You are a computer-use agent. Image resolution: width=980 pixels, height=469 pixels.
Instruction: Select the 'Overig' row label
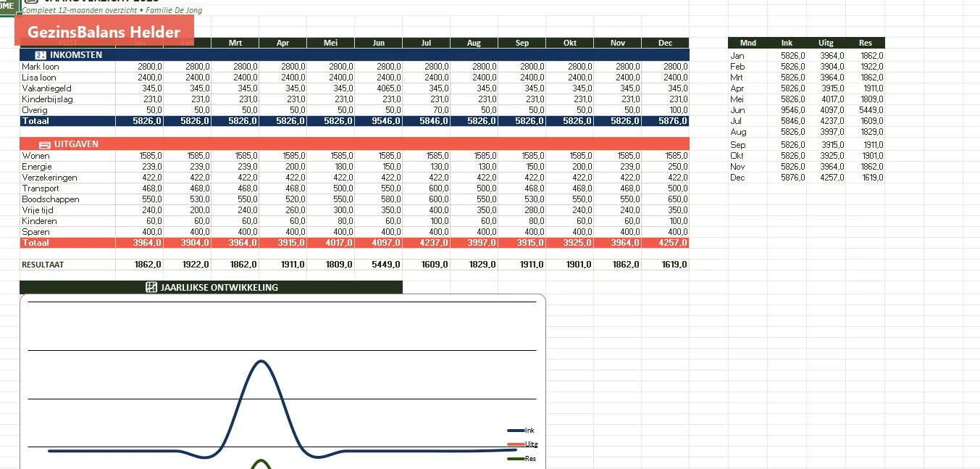tap(33, 110)
